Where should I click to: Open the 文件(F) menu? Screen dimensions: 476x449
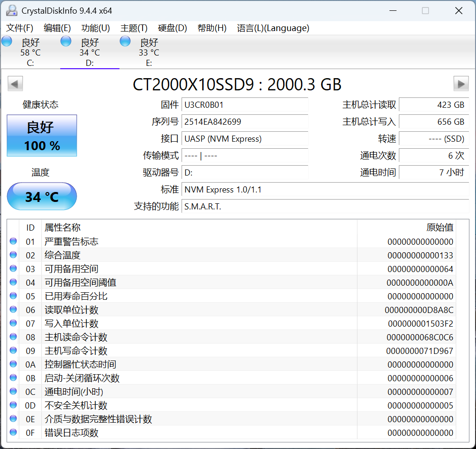pos(20,28)
